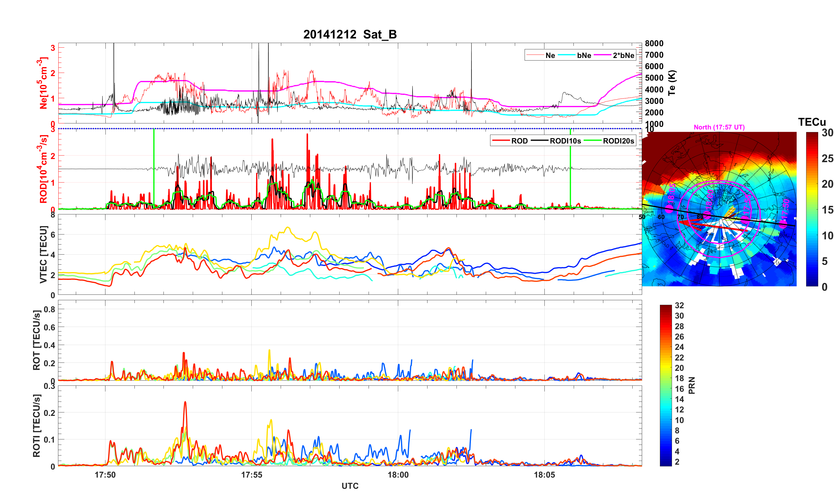The width and height of the screenshot is (834, 504).
Task: Click the tallest red ROTI peak
Action: 185,402
